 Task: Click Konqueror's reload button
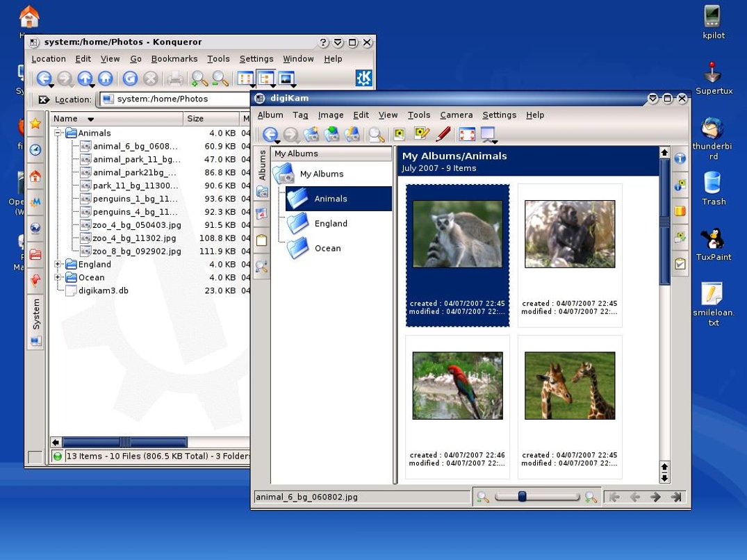point(130,78)
